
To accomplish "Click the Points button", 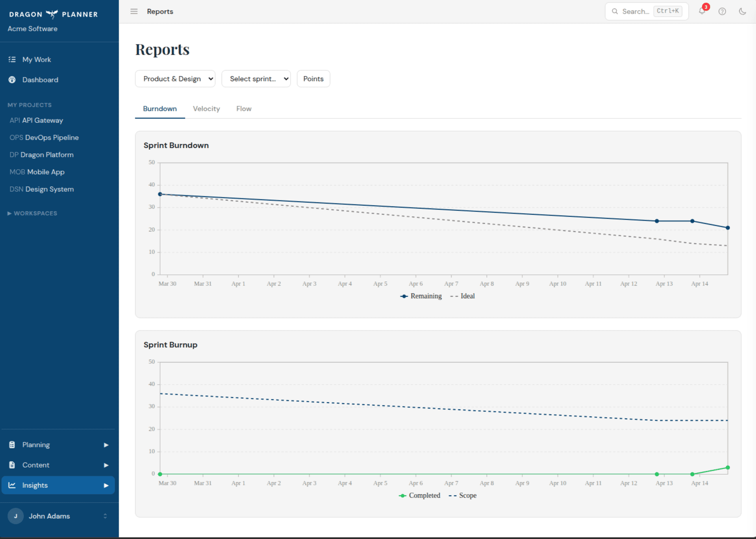I will (x=313, y=78).
